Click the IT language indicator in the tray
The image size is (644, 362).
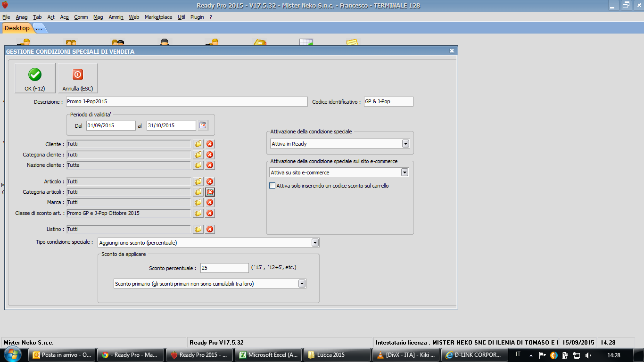click(x=519, y=354)
